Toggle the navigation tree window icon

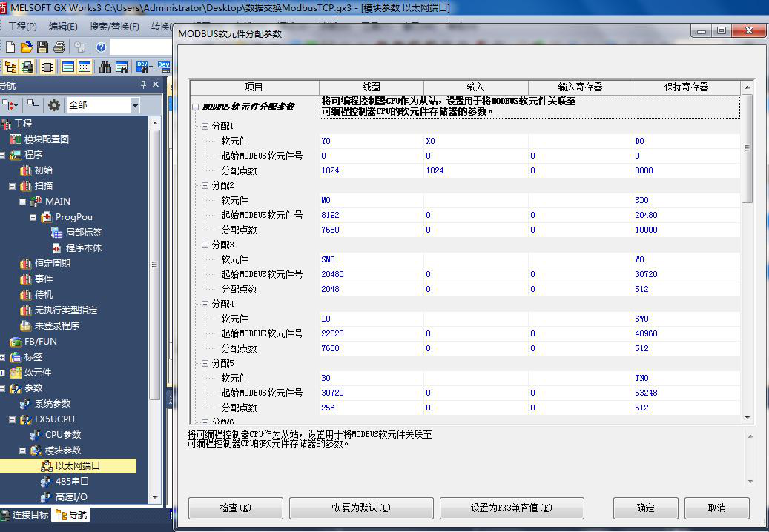pyautogui.click(x=11, y=67)
